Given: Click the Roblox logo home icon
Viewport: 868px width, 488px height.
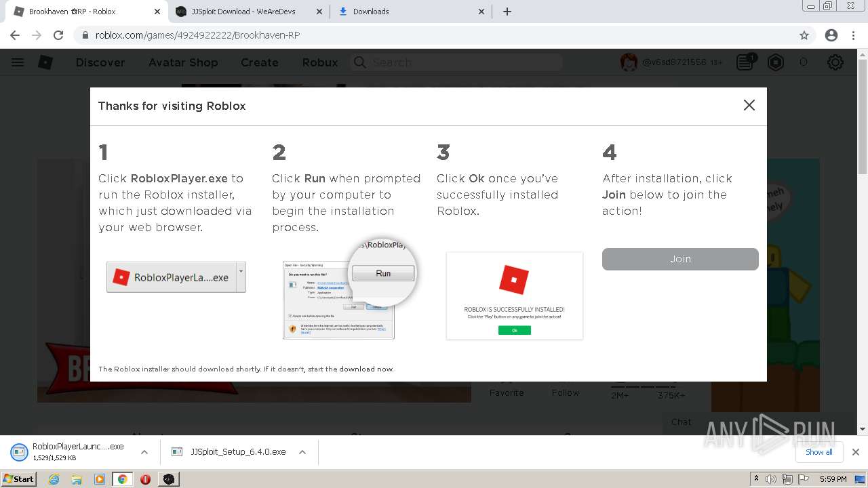Looking at the screenshot, I should [45, 62].
